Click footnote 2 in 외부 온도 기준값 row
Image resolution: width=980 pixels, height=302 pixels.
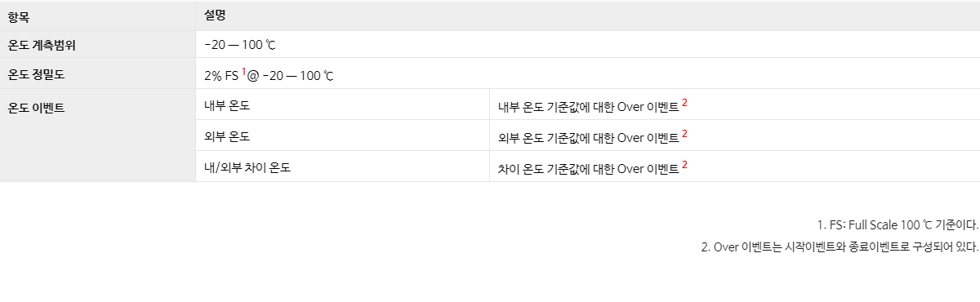685,133
